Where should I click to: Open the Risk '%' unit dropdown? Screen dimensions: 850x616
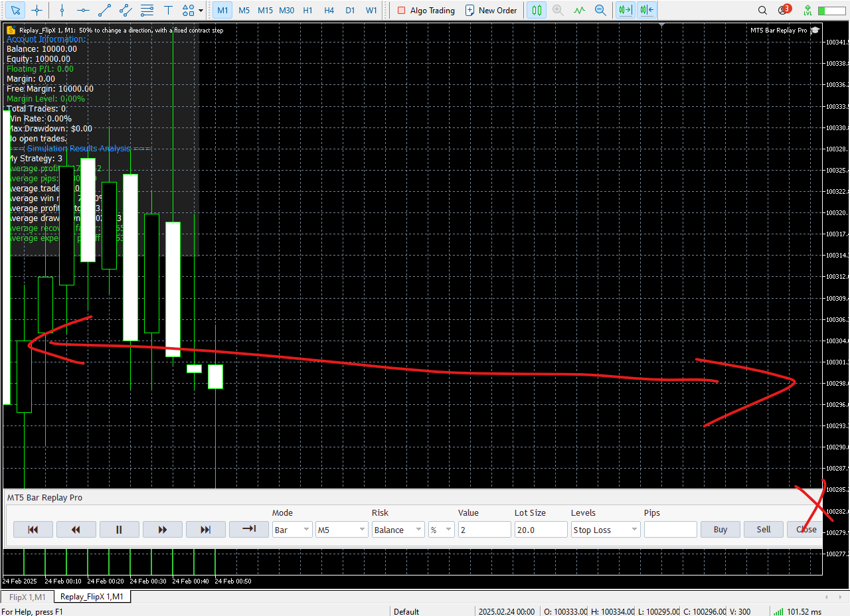442,529
